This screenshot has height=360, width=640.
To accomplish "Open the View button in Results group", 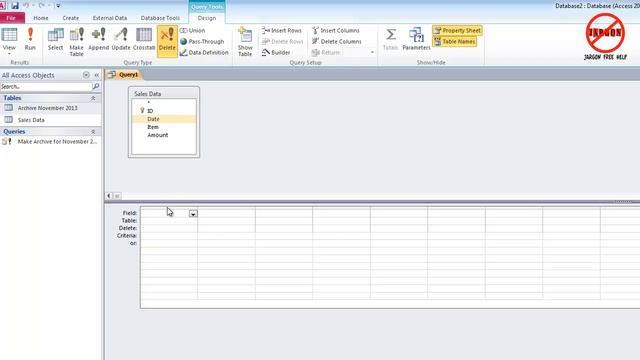I will pos(9,41).
